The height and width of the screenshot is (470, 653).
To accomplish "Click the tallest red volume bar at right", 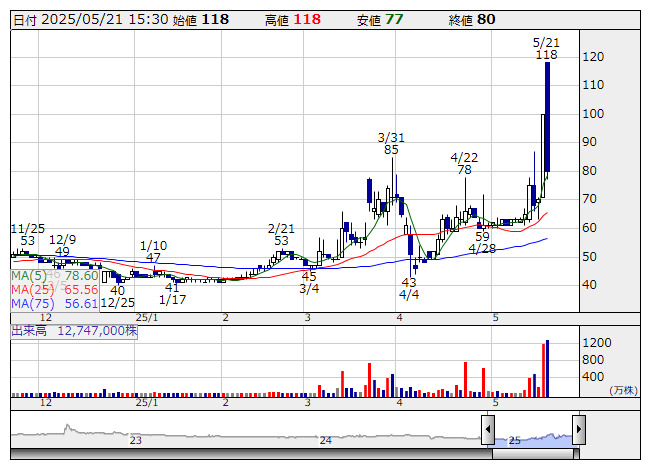I will [x=543, y=370].
